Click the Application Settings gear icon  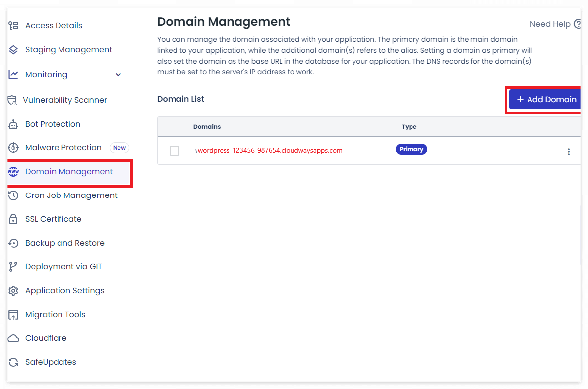(x=13, y=291)
